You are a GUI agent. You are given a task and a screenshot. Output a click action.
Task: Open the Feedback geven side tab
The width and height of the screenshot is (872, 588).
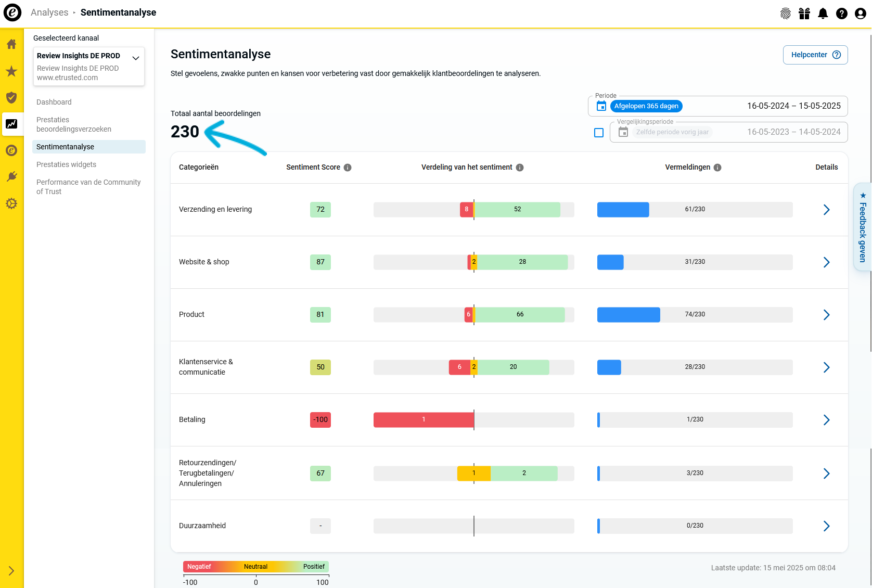[x=863, y=227]
